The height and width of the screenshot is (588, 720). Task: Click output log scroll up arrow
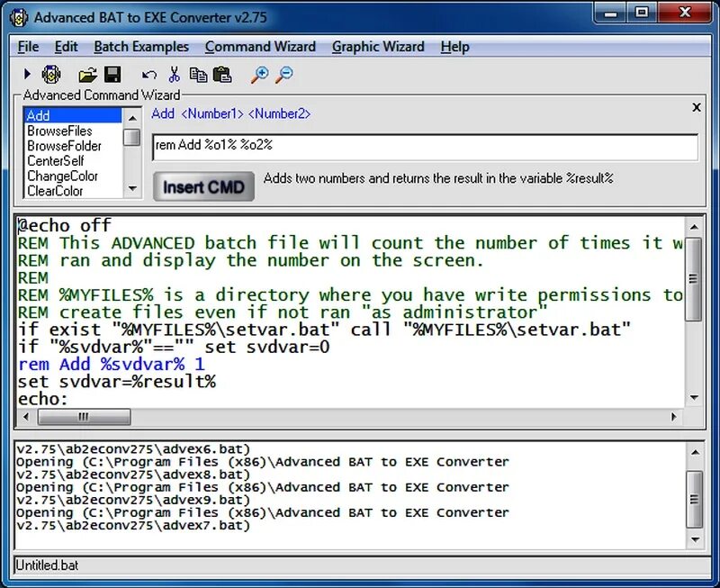pyautogui.click(x=695, y=453)
